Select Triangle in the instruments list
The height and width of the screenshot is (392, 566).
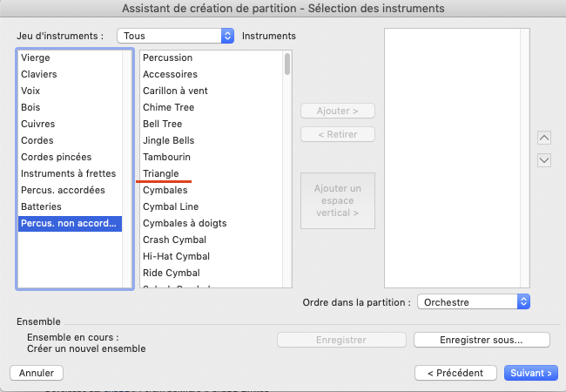pyautogui.click(x=161, y=173)
